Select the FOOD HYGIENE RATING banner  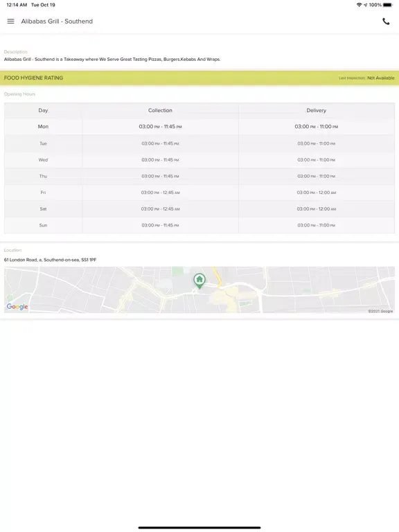[199, 78]
